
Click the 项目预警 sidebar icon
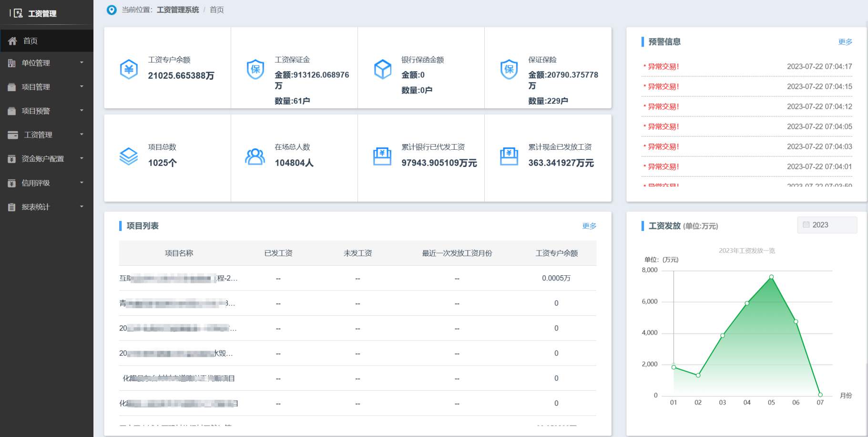click(11, 111)
